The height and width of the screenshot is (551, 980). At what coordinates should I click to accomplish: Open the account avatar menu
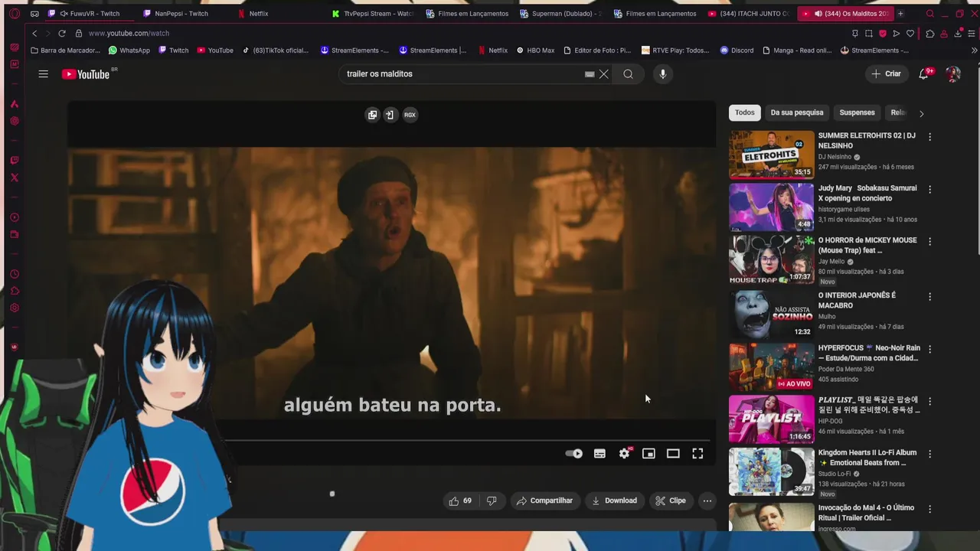click(953, 73)
